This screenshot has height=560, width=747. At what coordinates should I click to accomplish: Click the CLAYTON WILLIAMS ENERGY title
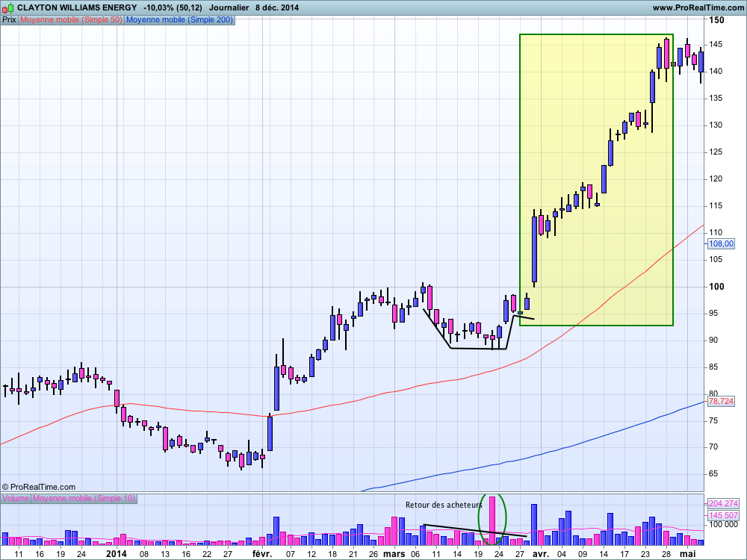tap(77, 7)
